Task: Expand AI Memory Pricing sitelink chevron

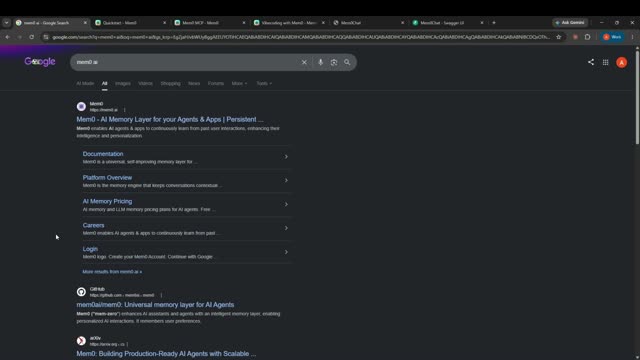Action: coord(286,204)
